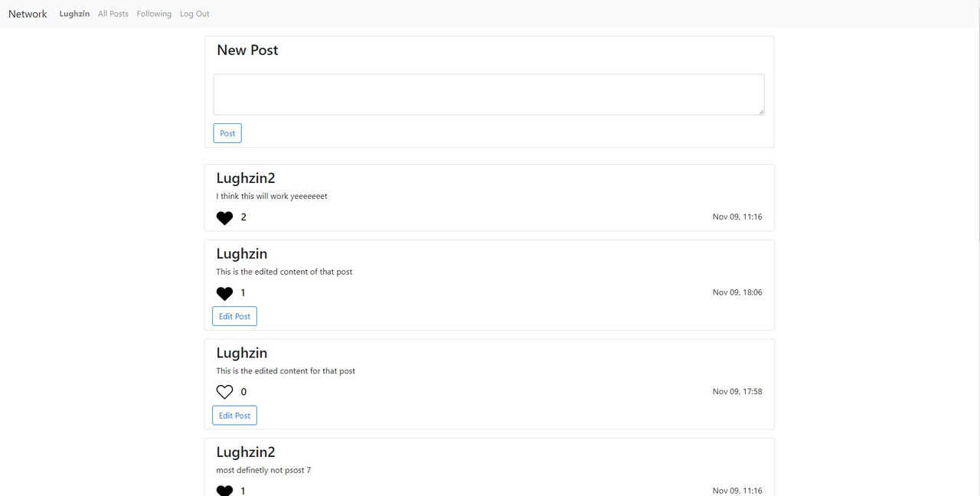This screenshot has width=980, height=496.
Task: Open the Following feed
Action: pos(154,13)
